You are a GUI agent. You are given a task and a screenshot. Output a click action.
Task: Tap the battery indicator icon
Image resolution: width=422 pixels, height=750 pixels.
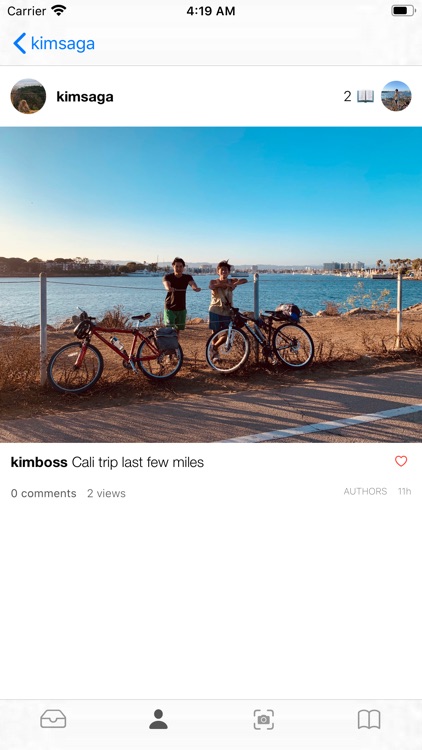403,11
